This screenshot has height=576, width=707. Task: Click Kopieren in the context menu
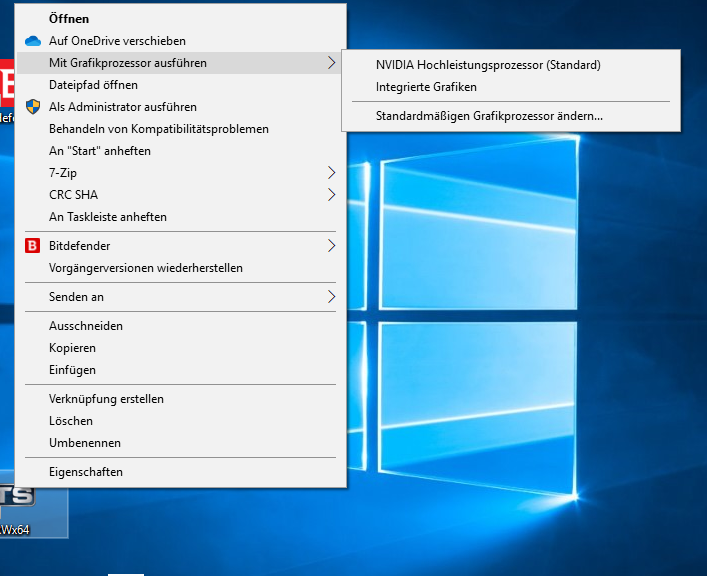72,348
